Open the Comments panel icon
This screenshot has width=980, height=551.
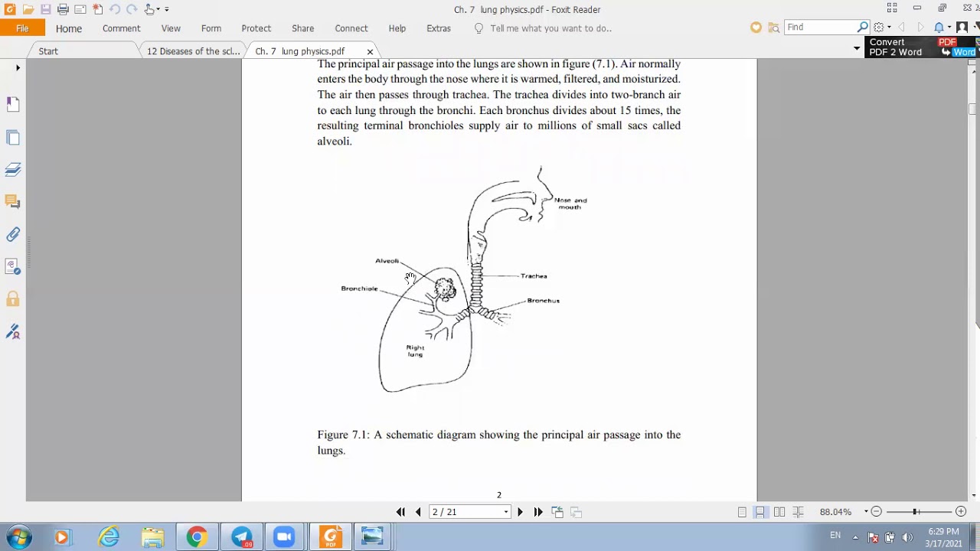coord(13,202)
